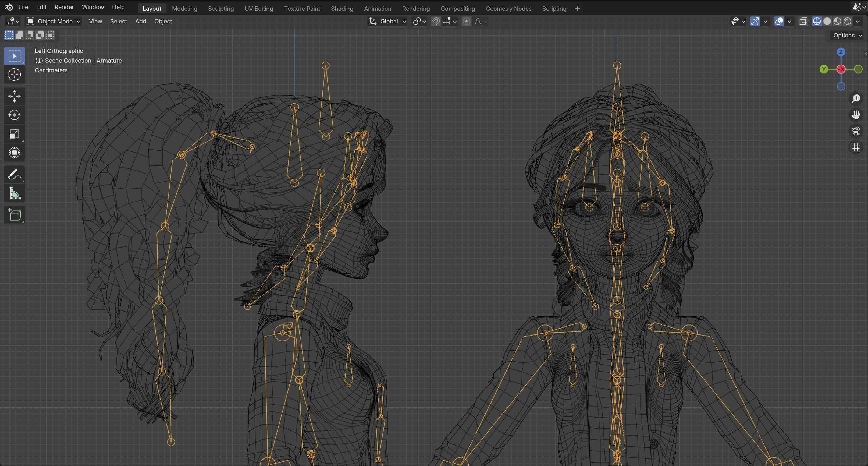Select the 3D Cursor tool

coord(14,75)
